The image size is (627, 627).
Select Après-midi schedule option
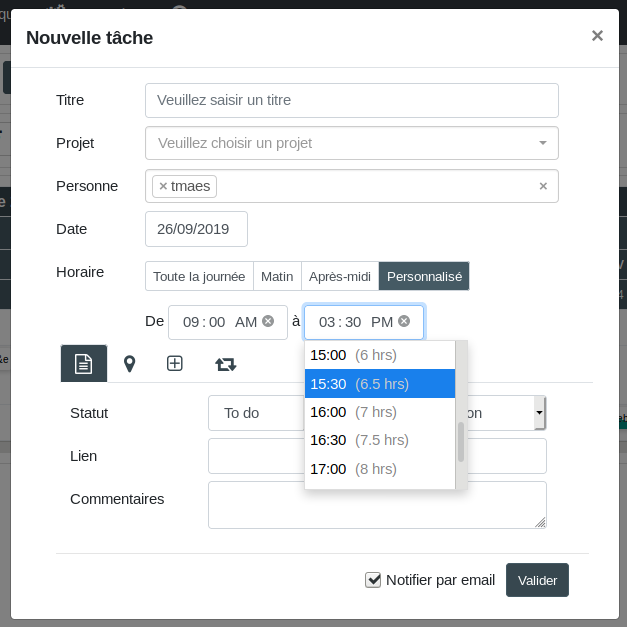(340, 276)
